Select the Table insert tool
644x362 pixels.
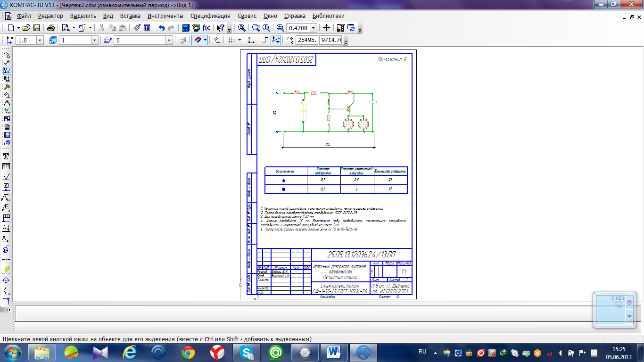tap(7, 166)
